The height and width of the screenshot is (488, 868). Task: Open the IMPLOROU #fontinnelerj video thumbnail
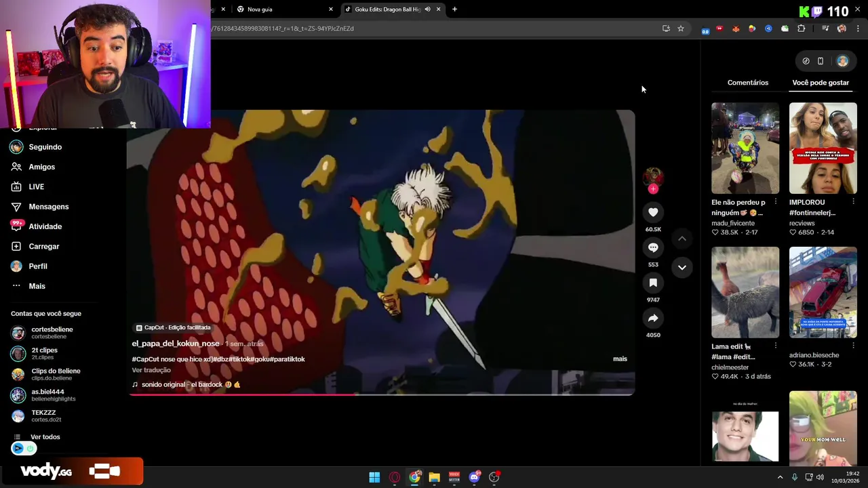point(823,148)
